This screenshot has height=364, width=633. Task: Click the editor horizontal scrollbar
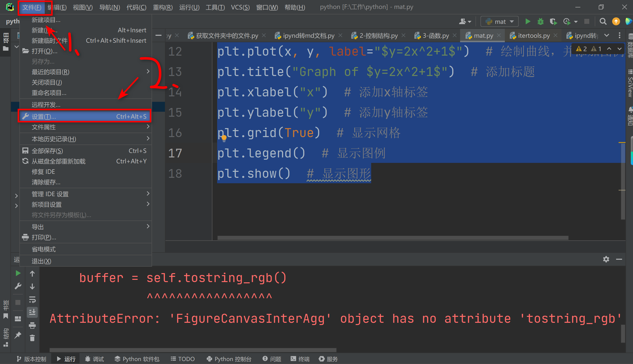coord(393,238)
